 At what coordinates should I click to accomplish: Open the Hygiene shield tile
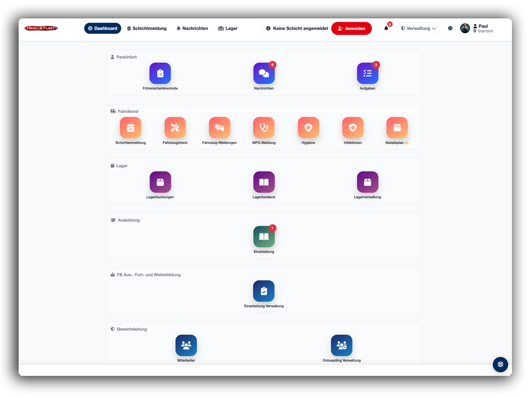[308, 128]
